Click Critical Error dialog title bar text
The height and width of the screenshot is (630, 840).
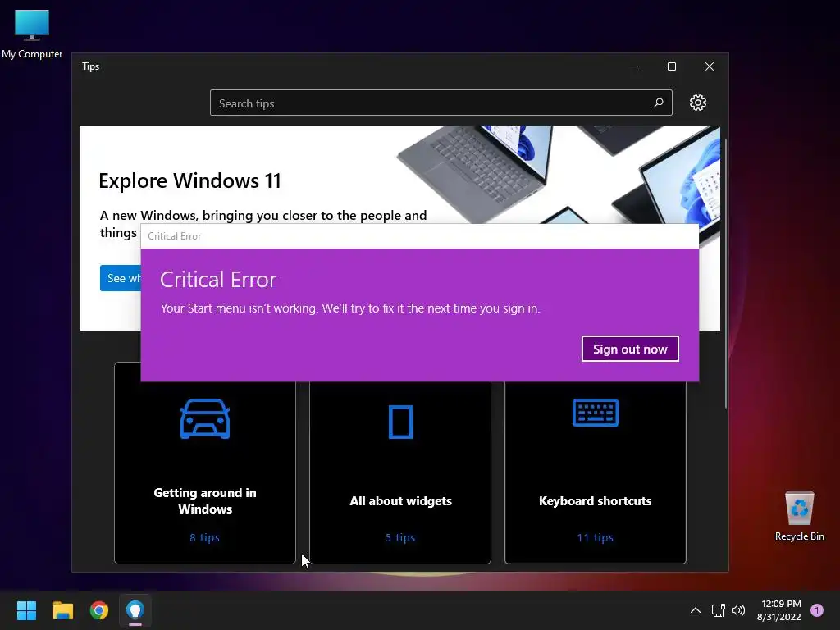pyautogui.click(x=174, y=235)
